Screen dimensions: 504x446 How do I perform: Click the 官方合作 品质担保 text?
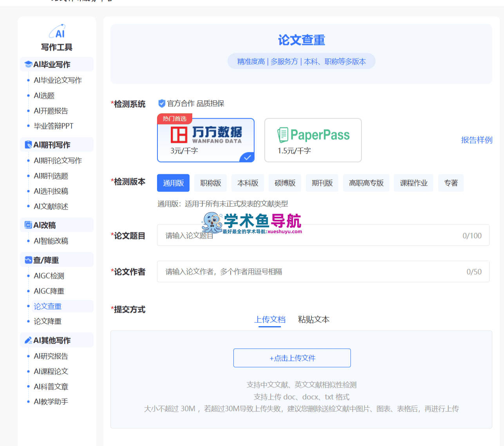(x=195, y=103)
